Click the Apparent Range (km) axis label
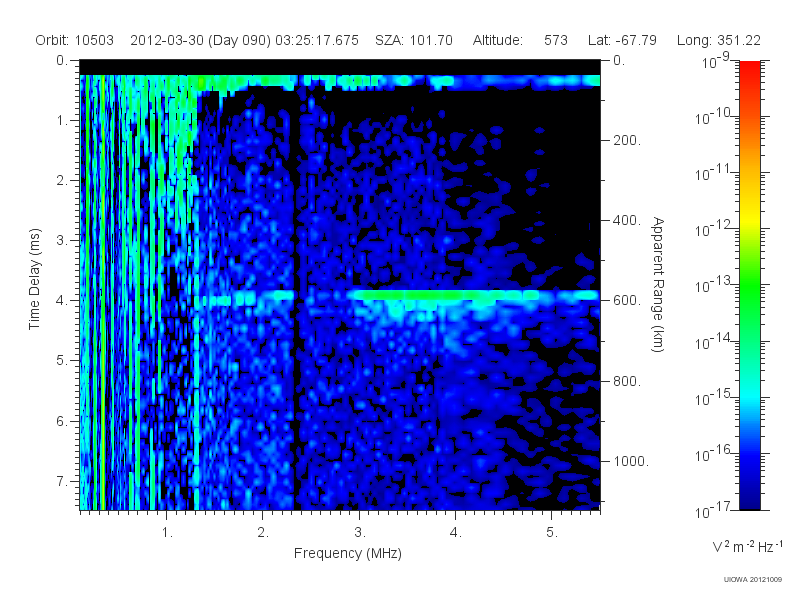800x600 pixels. tap(658, 285)
